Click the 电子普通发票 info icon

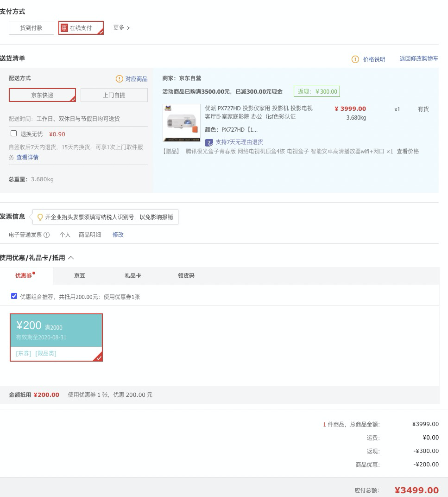(47, 235)
